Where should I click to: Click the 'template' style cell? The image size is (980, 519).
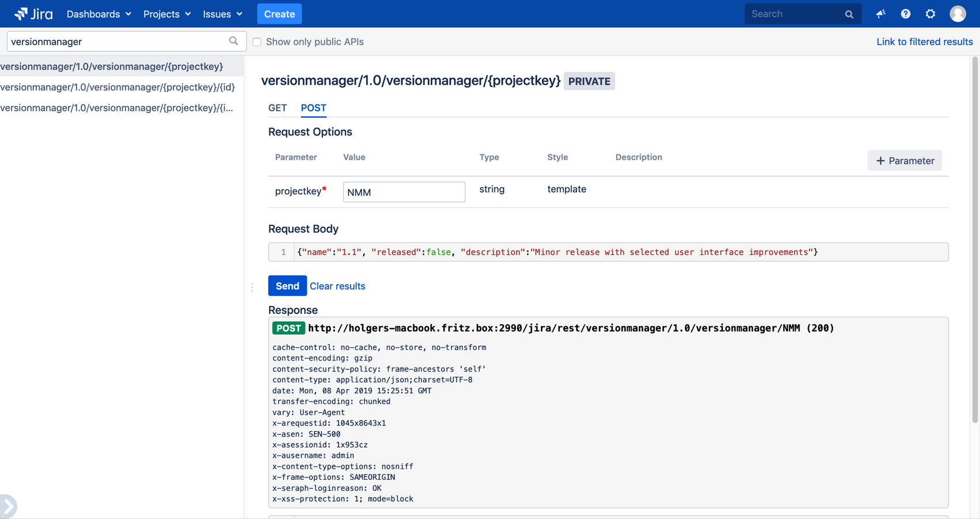[x=567, y=189]
